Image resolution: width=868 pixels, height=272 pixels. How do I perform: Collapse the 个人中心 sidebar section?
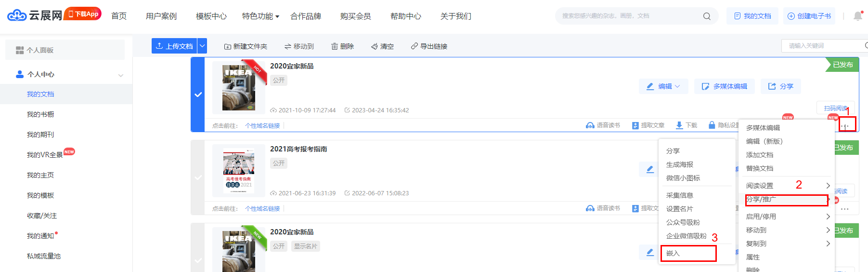click(x=120, y=75)
